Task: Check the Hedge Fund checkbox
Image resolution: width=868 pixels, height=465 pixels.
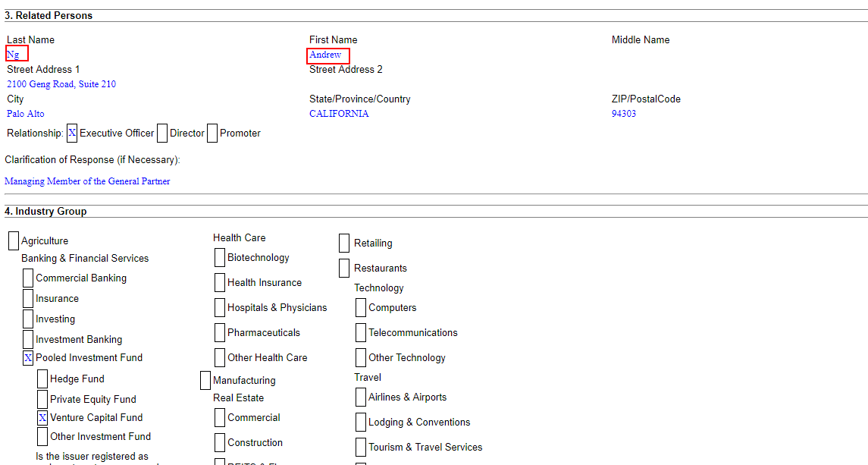Action: 42,379
